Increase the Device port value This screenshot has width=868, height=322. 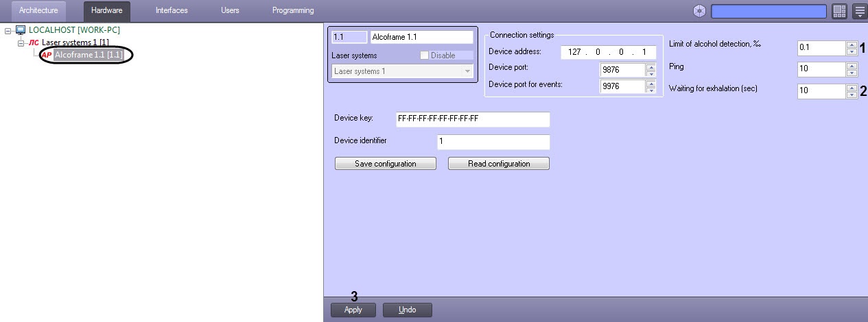651,66
